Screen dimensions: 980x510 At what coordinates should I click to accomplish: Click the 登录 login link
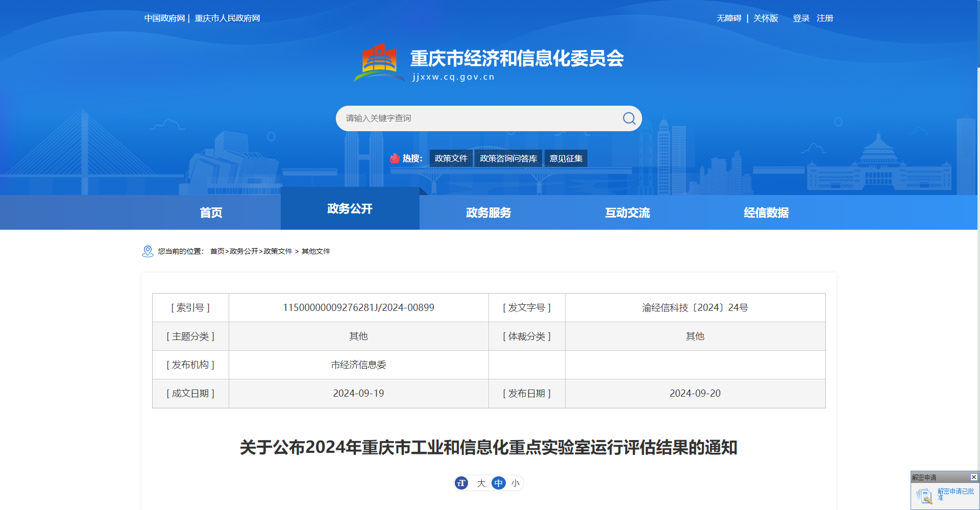point(801,18)
